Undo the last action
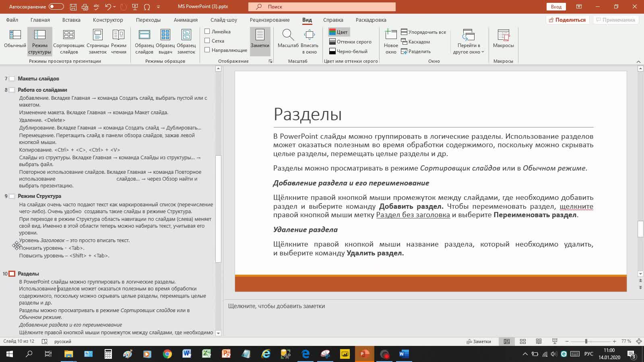Screen dimensions: 644x362 108,7
